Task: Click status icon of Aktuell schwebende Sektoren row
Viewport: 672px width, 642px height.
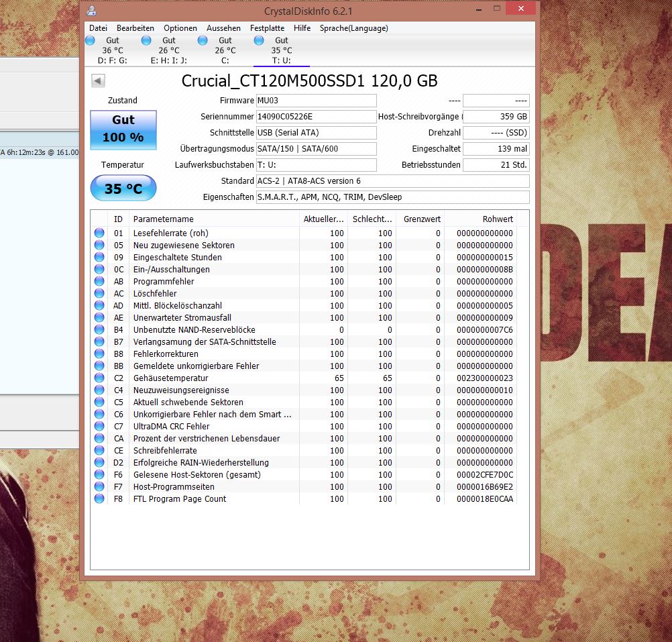Action: pyautogui.click(x=99, y=402)
